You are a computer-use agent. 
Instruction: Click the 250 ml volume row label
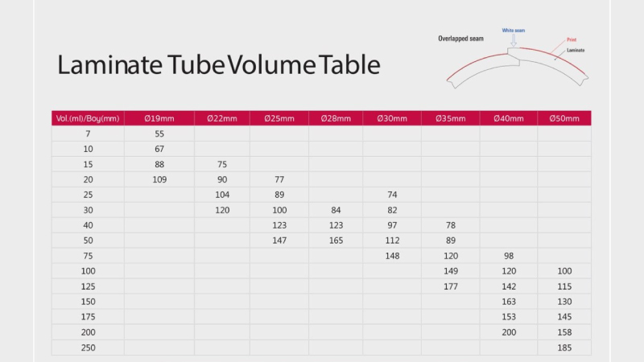pyautogui.click(x=88, y=348)
